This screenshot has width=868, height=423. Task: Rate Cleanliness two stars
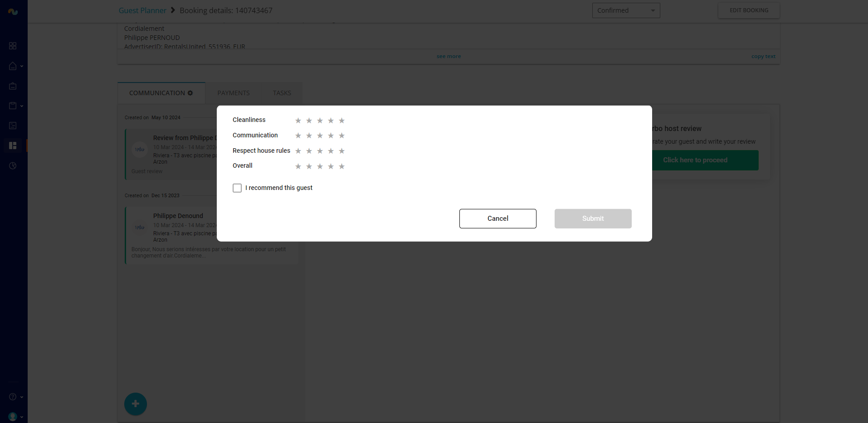click(x=309, y=121)
